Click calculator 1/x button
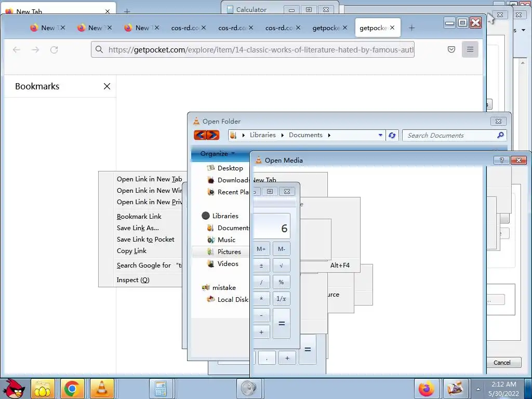This screenshot has height=399, width=532. [x=282, y=299]
